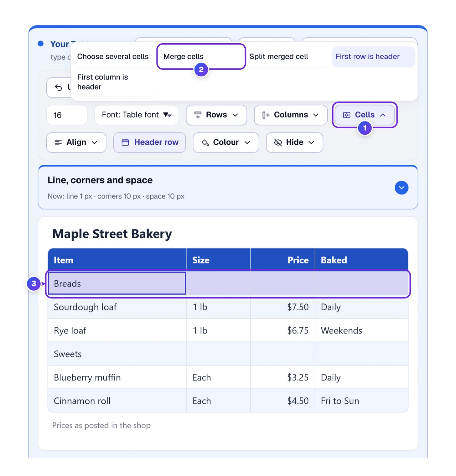The height and width of the screenshot is (476, 456).
Task: Open the Columns dropdown
Action: tap(291, 115)
